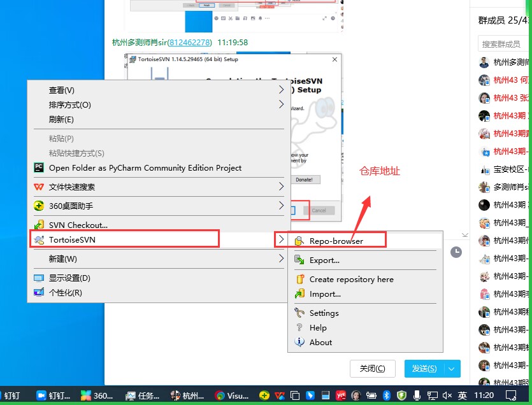
Task: Expand the 查看(V) submenu arrow
Action: pos(281,90)
